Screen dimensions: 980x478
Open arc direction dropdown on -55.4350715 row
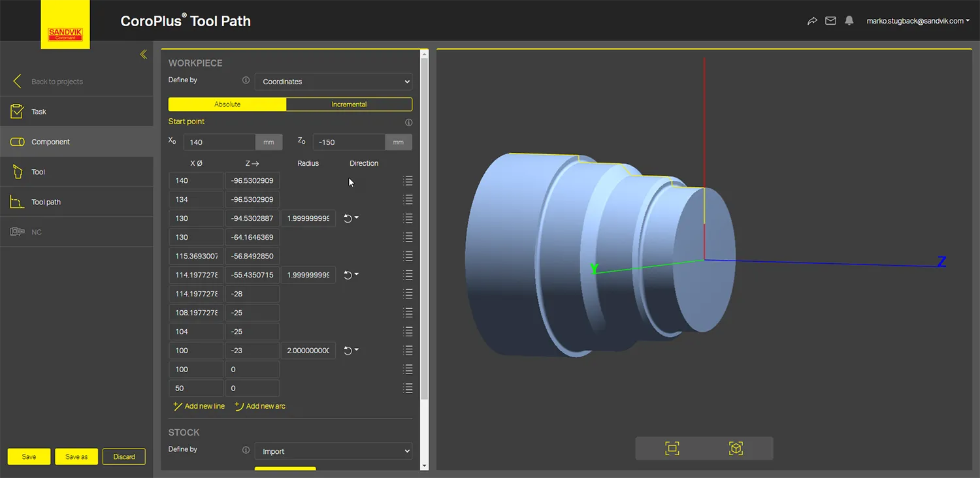pyautogui.click(x=351, y=275)
